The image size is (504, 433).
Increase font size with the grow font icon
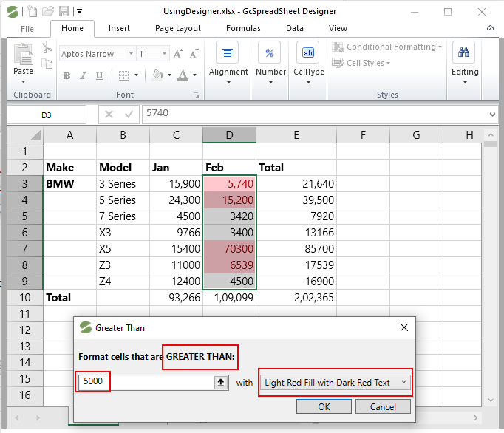click(178, 54)
